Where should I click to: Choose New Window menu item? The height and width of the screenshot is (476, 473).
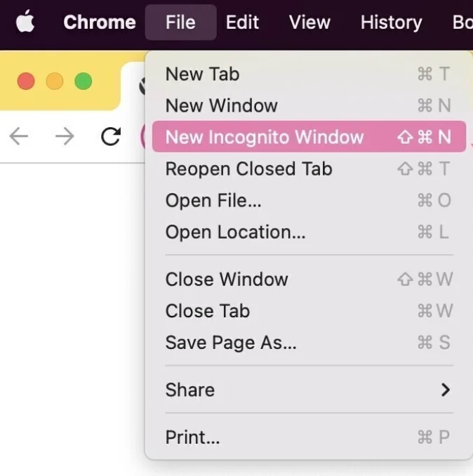coord(221,105)
